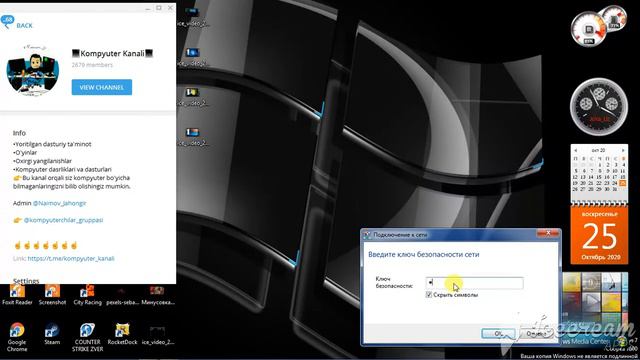Open the Screenshot desktop shortcut
Image resolution: width=640 pixels, height=360 pixels.
52,295
